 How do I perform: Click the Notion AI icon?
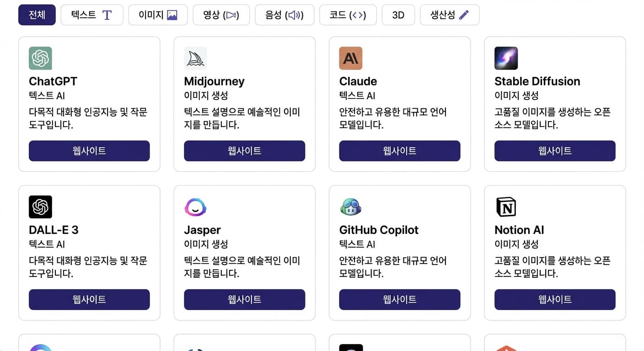(x=506, y=207)
